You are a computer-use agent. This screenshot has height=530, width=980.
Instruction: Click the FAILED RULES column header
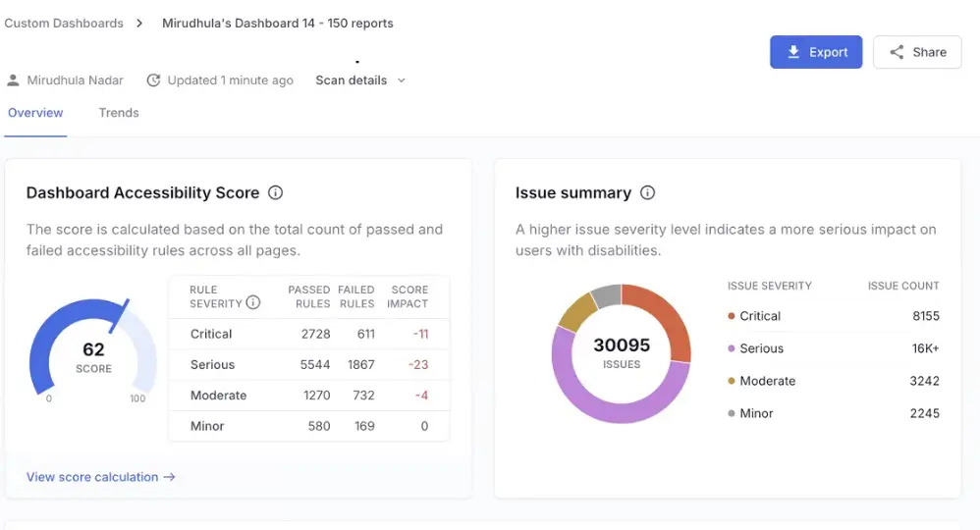356,296
